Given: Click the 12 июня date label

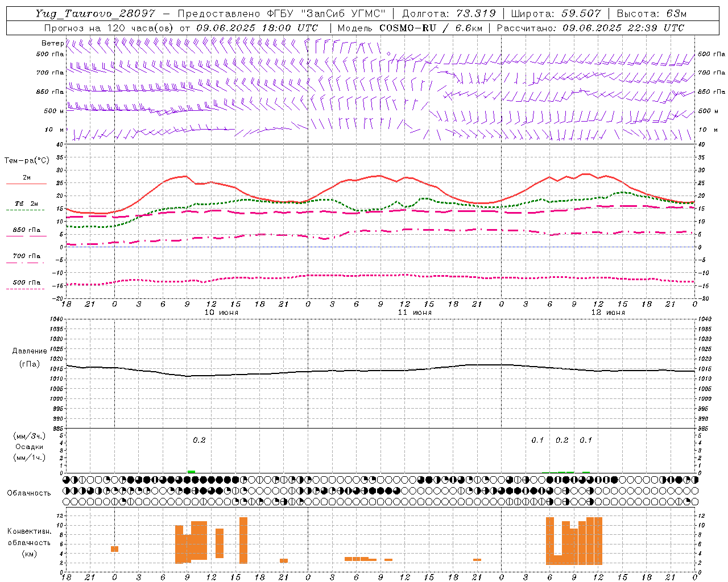Looking at the screenshot, I should click(608, 313).
